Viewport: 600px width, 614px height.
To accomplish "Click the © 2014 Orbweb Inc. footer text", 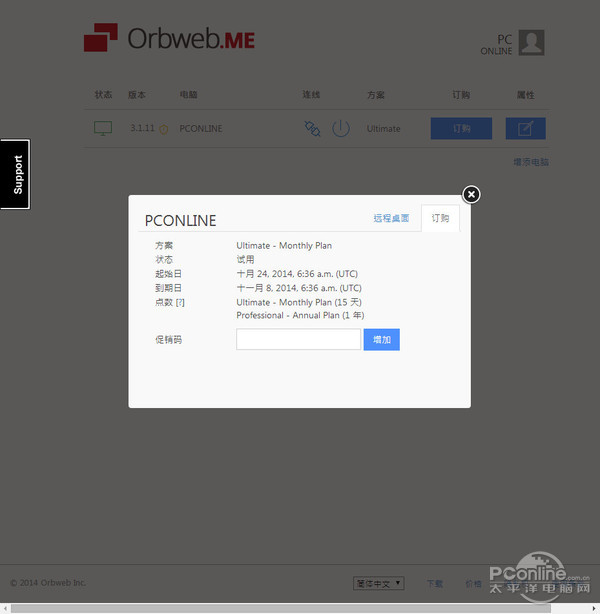I will 48,583.
